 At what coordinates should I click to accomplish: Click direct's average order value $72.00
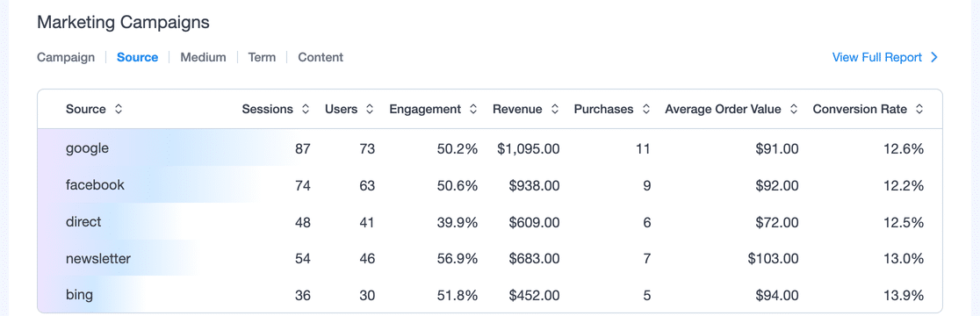777,222
